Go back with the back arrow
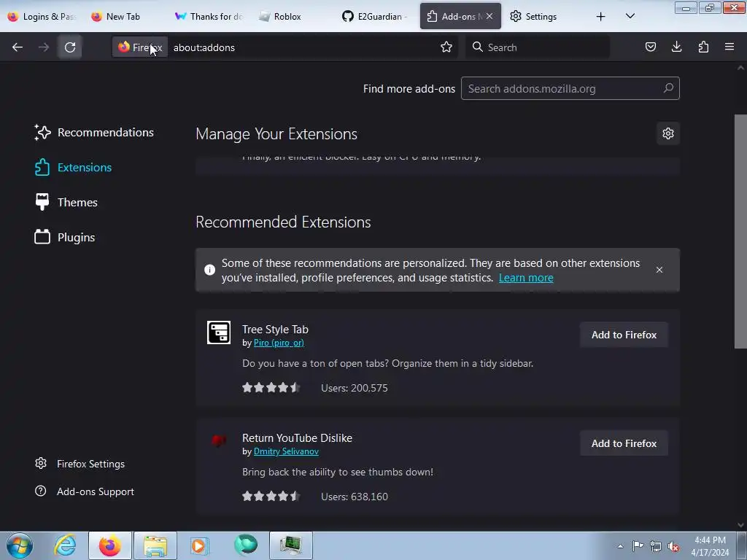747x560 pixels. click(x=18, y=47)
